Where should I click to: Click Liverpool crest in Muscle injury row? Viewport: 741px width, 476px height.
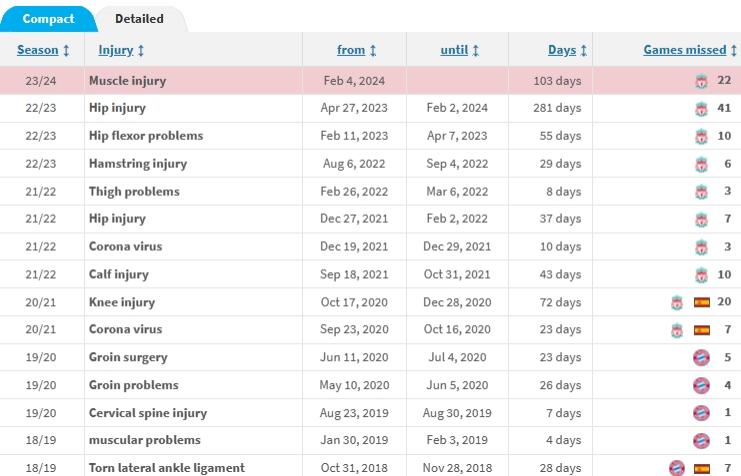702,82
